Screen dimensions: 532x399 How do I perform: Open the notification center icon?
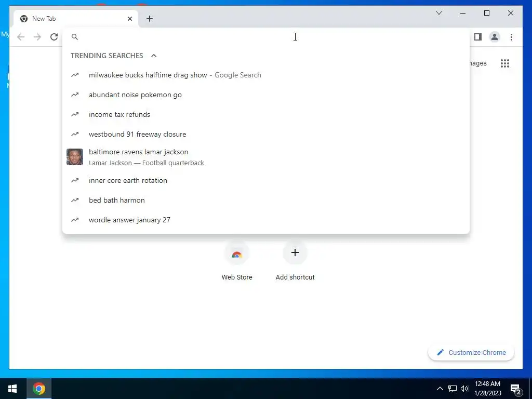click(x=516, y=389)
